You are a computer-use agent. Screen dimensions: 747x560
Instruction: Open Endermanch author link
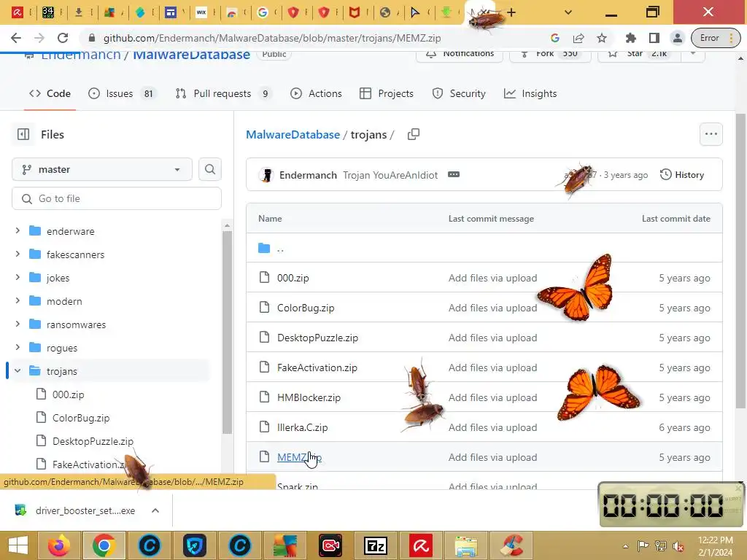tap(308, 175)
